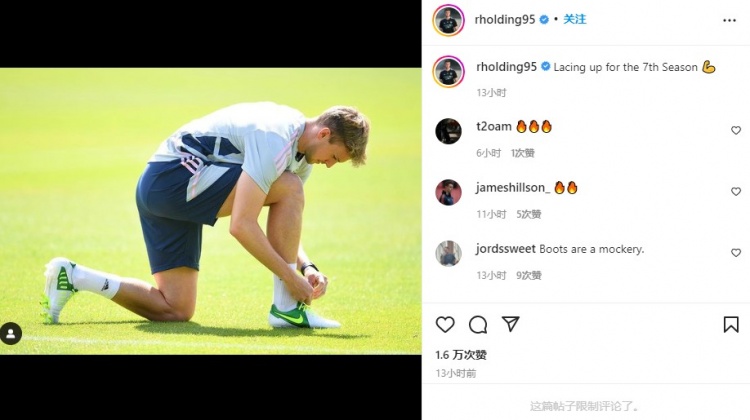Open the three-dot more options menu
This screenshot has width=750, height=420.
[x=729, y=20]
